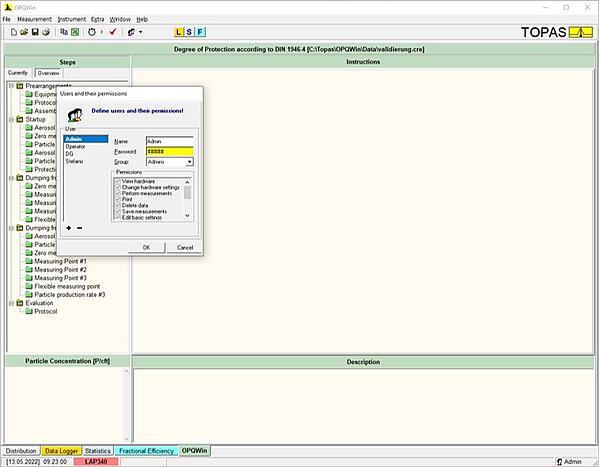Click the Name input field
This screenshot has width=599, height=467.
(170, 141)
